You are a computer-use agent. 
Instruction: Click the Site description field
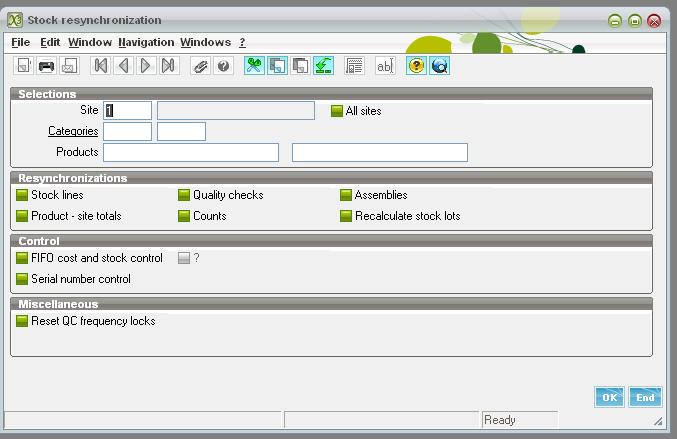(x=236, y=111)
